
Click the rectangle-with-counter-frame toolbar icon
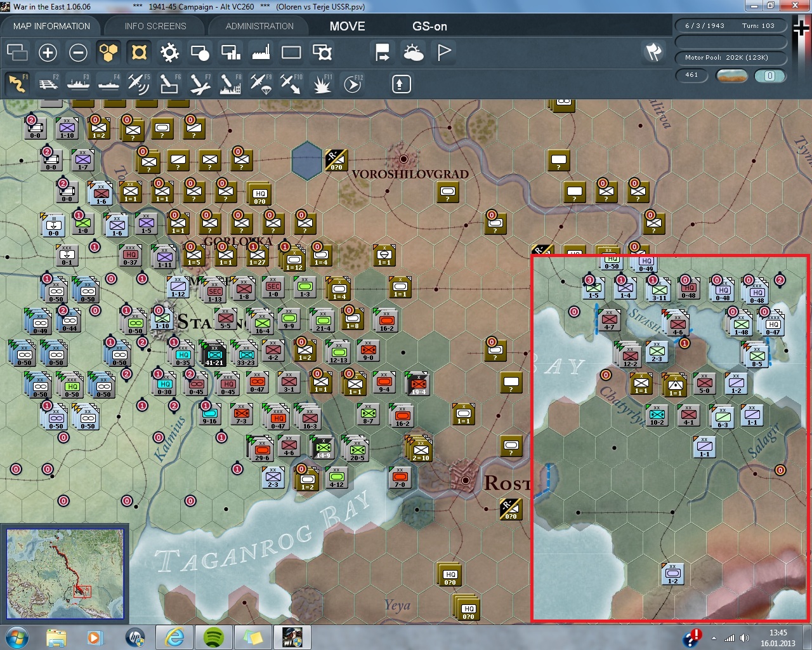point(322,52)
